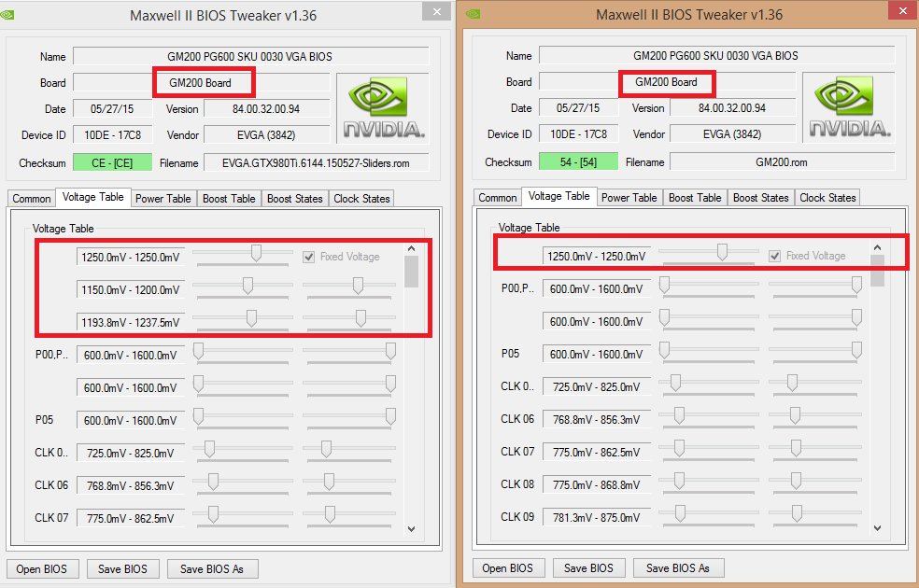The image size is (919, 588).
Task: Open Clock States tab in left window
Action: [x=361, y=199]
